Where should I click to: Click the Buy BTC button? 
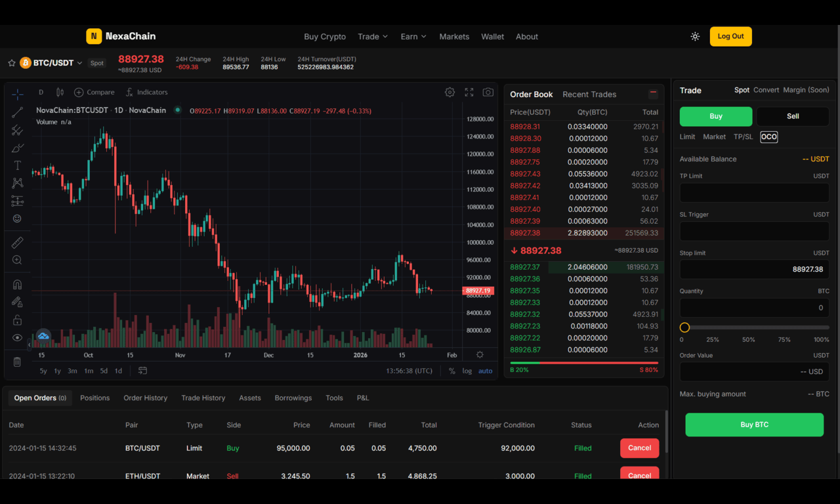click(754, 425)
